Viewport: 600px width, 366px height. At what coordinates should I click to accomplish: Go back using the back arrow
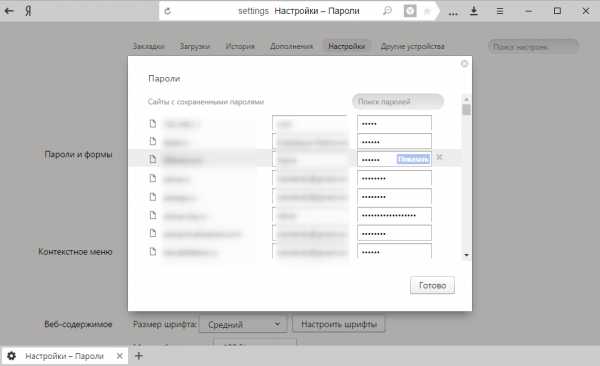click(9, 11)
